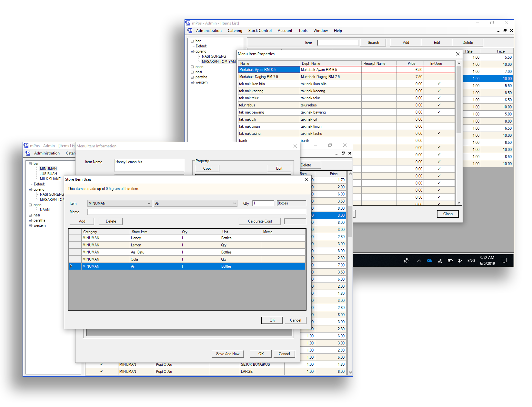532x407 pixels.
Task: Click the Memo input field
Action: click(196, 212)
